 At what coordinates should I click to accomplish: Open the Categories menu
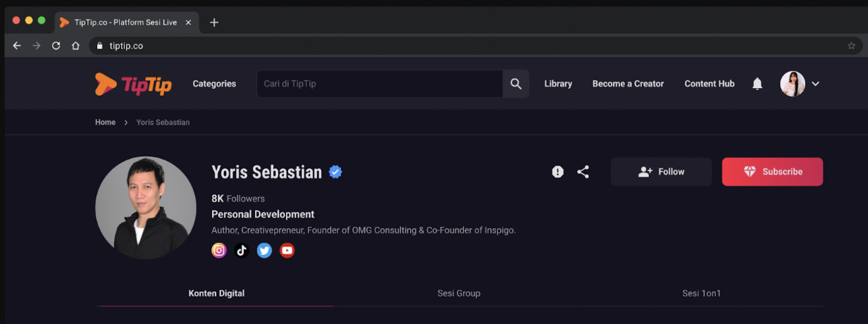[214, 84]
